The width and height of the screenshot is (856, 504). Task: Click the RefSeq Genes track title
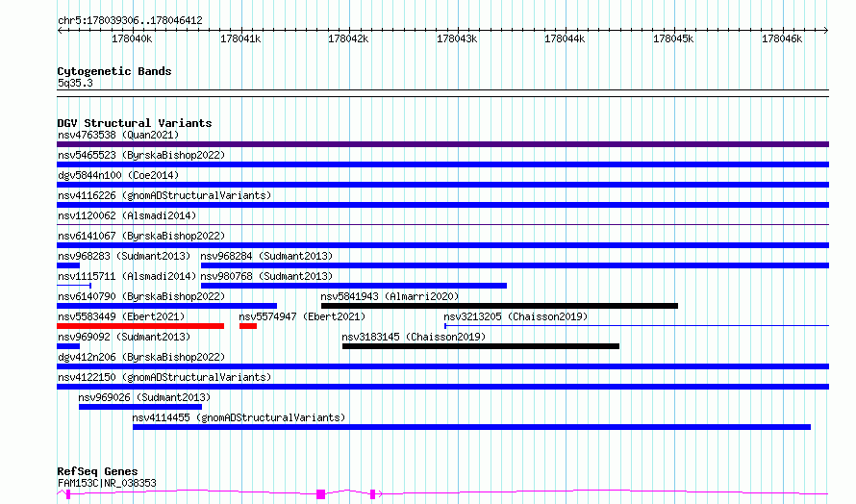[x=97, y=470]
